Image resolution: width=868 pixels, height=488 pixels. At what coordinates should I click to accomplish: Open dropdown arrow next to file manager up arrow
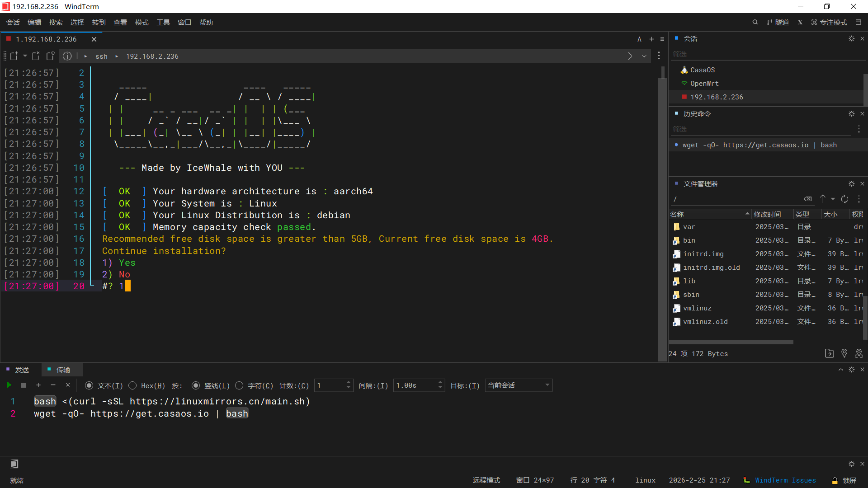[x=833, y=199]
